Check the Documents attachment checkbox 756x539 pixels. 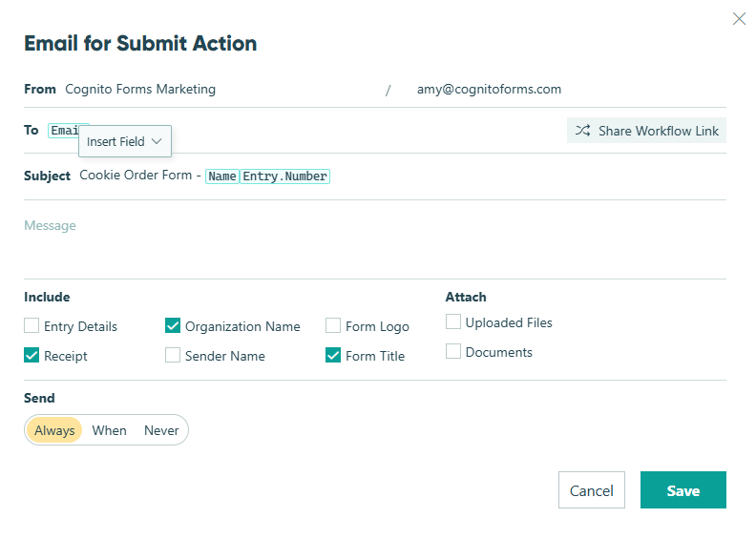[x=453, y=352]
